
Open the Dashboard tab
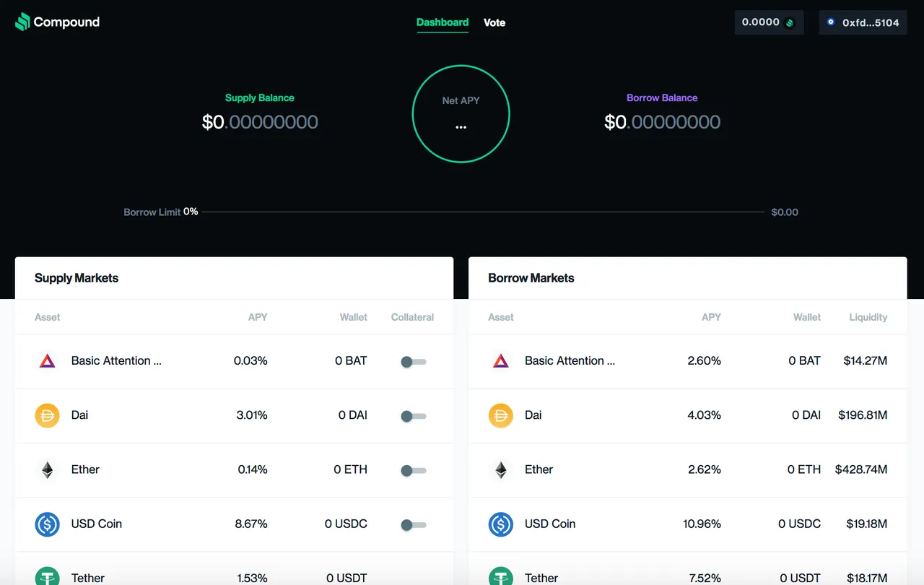tap(443, 22)
